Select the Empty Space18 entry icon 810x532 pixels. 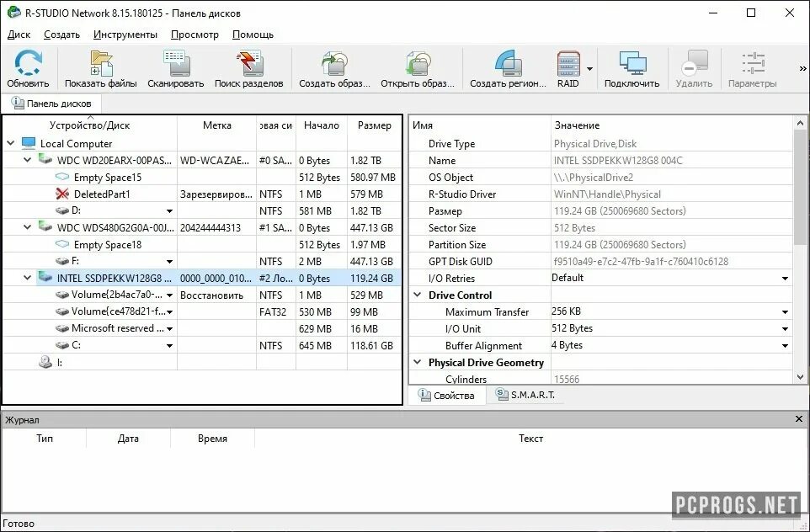click(x=62, y=244)
